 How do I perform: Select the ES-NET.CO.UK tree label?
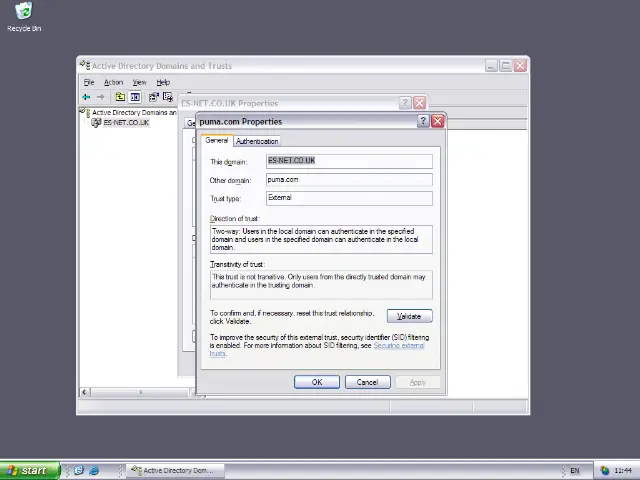pos(126,122)
